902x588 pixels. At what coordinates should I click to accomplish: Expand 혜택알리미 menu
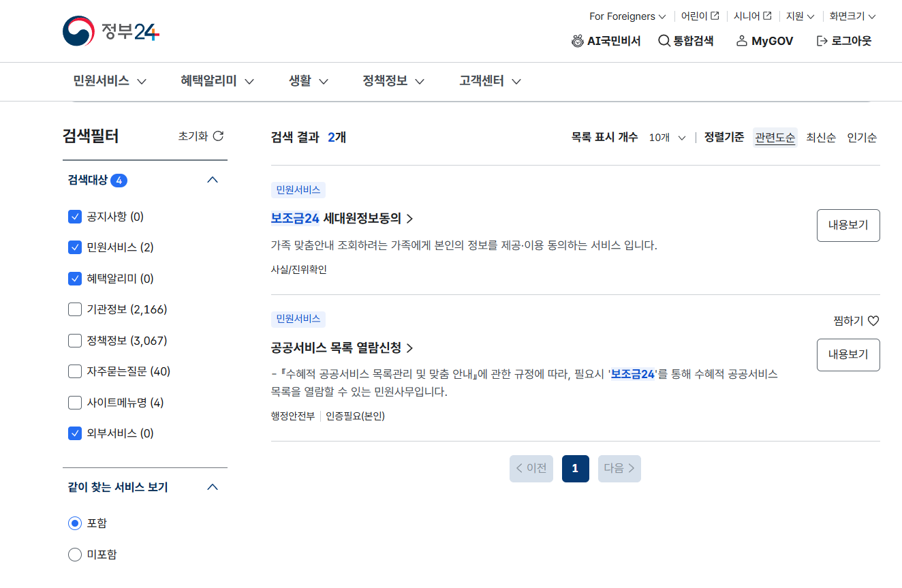tap(217, 81)
